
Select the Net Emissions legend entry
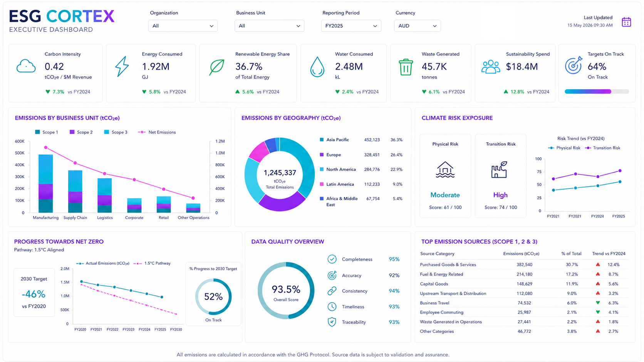pos(157,132)
